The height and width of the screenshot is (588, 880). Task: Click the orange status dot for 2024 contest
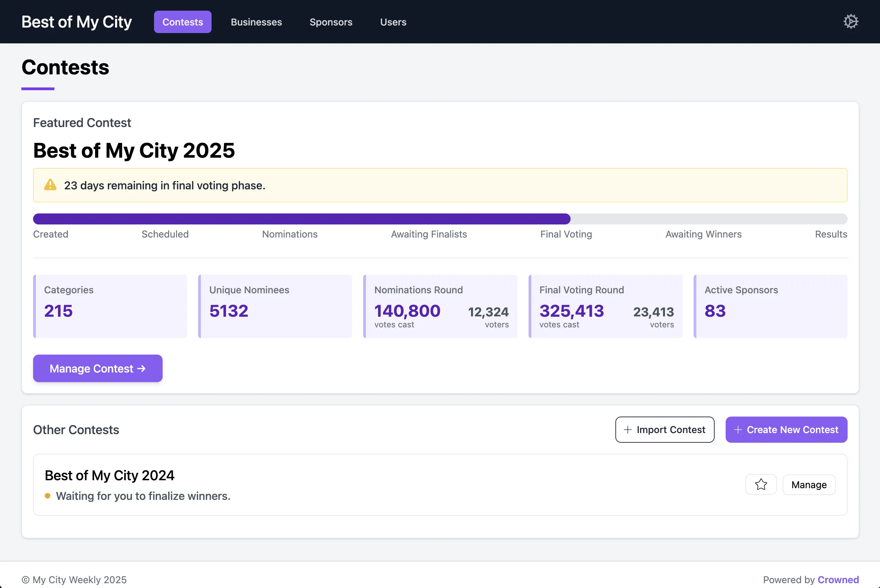48,496
